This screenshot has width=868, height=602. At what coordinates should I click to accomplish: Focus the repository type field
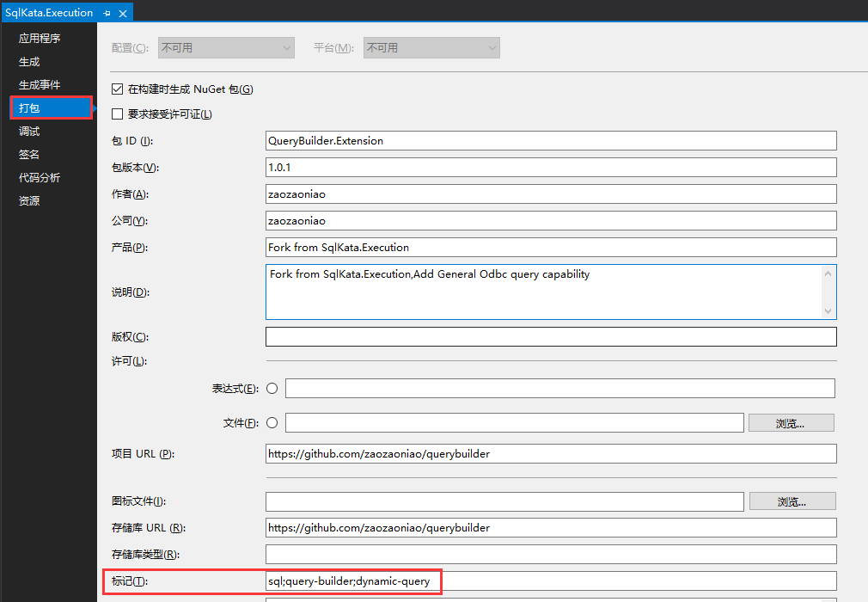click(x=551, y=555)
